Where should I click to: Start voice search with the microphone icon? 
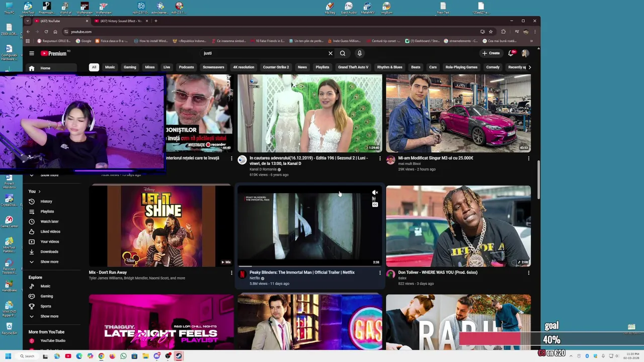click(359, 53)
